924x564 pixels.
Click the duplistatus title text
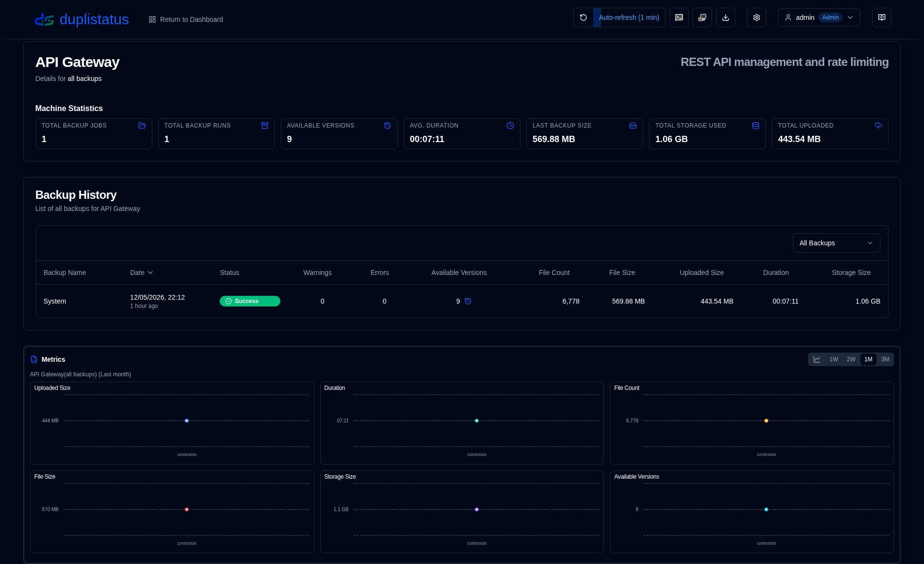pos(94,19)
